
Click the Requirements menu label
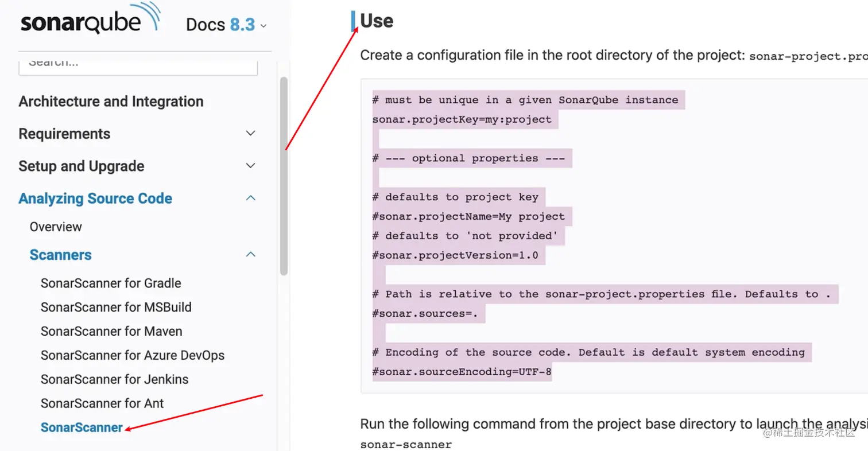point(64,134)
